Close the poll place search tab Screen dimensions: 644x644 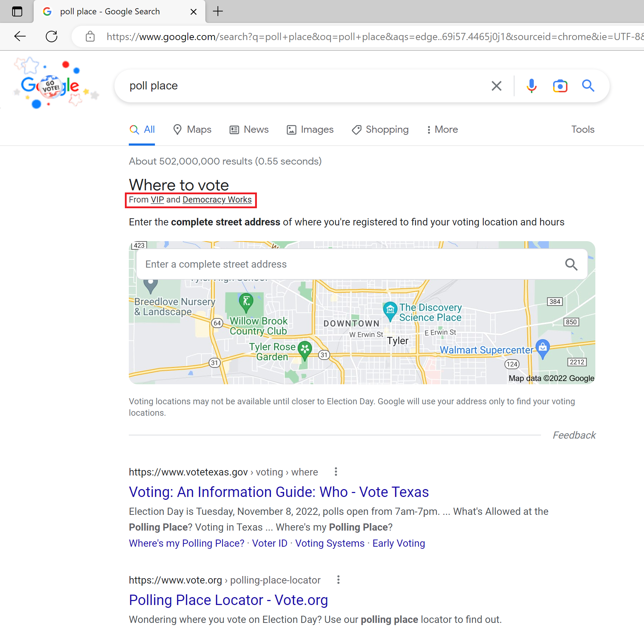click(x=194, y=11)
